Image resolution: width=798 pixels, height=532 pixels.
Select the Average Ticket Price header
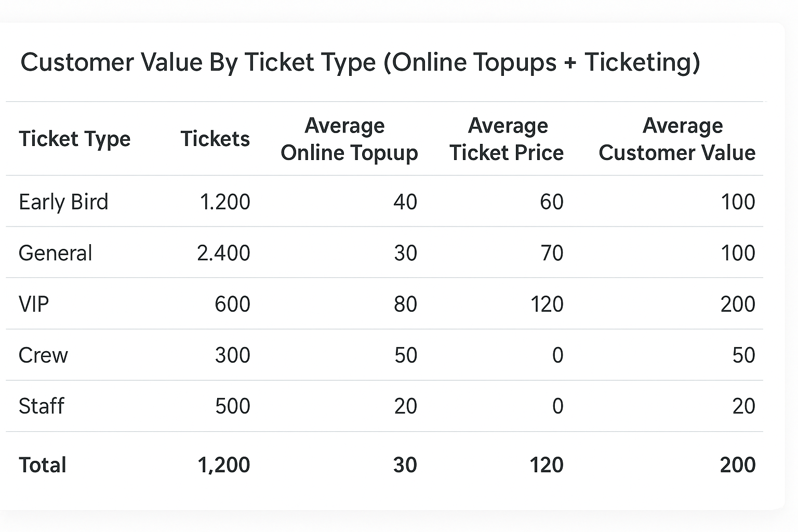(x=507, y=139)
